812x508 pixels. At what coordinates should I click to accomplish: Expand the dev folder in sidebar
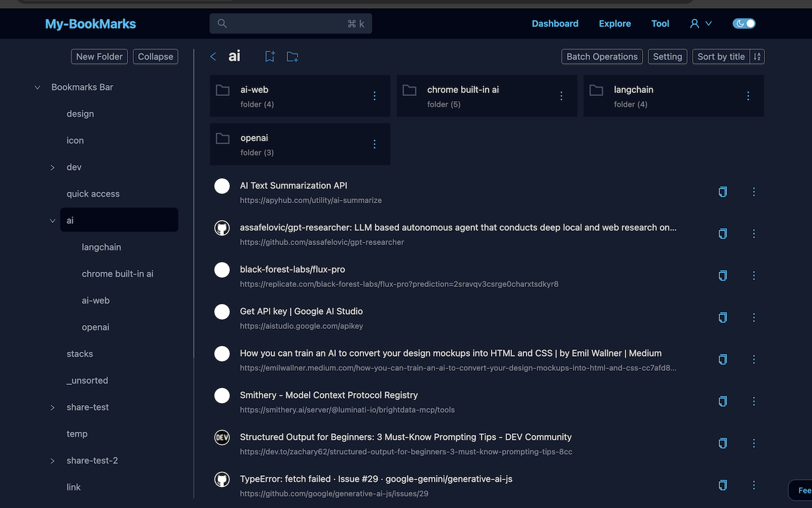(x=53, y=168)
